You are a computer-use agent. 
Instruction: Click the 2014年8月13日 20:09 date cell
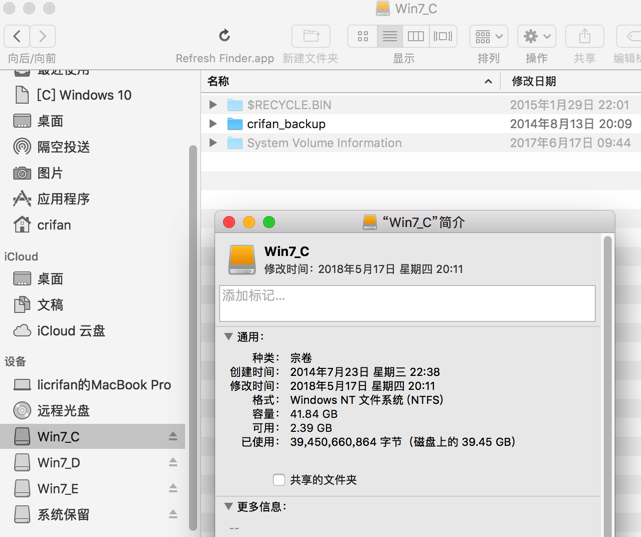click(571, 124)
